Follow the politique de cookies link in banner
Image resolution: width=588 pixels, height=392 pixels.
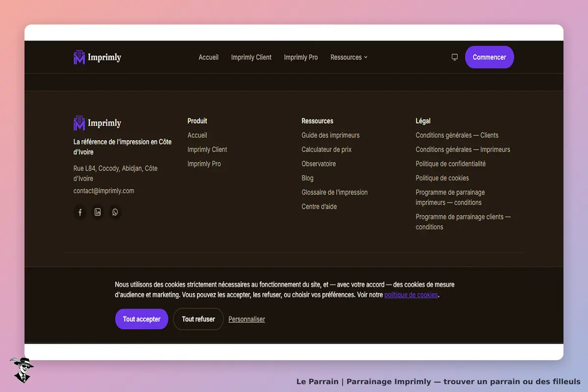coord(411,295)
